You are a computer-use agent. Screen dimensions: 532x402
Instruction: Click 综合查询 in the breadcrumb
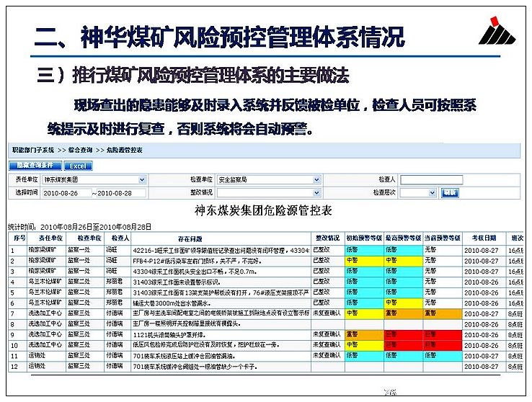click(80, 150)
